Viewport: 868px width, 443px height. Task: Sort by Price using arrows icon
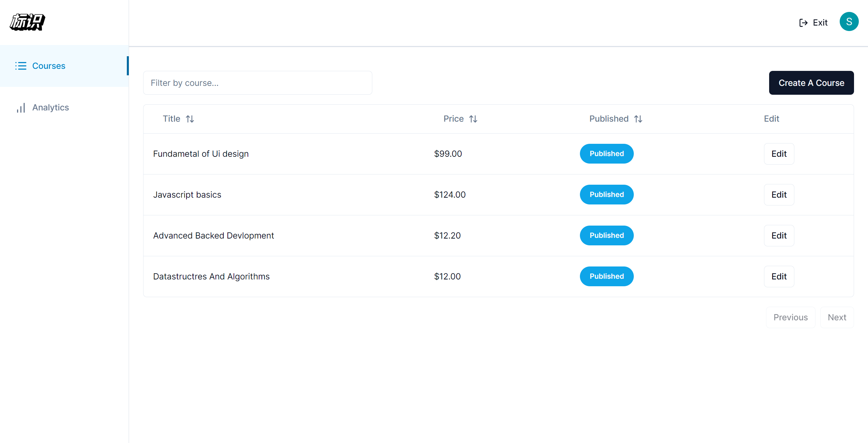pos(473,119)
